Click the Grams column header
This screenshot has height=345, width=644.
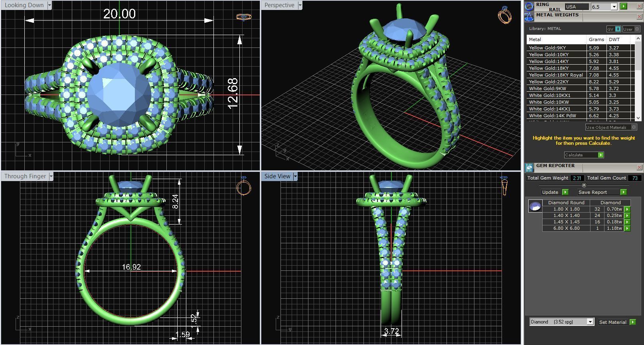596,39
